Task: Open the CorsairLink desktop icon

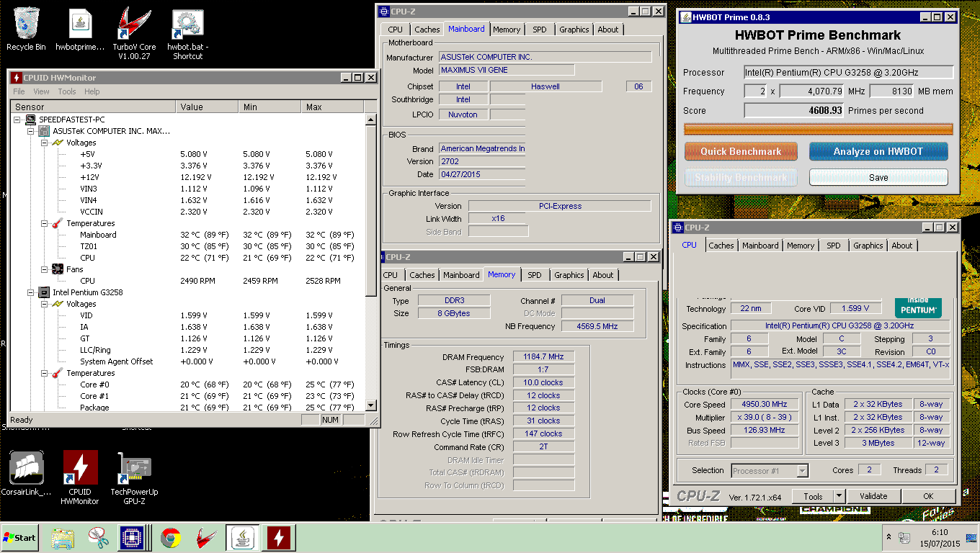Action: [x=27, y=474]
